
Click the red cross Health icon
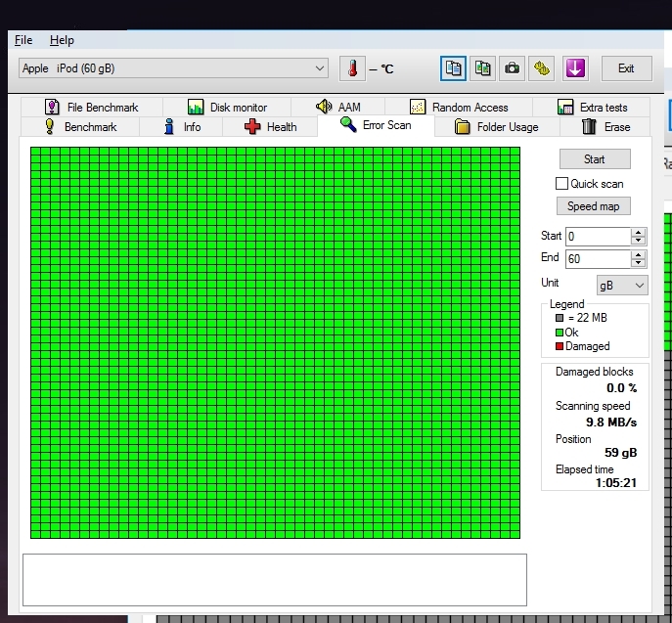(x=252, y=127)
